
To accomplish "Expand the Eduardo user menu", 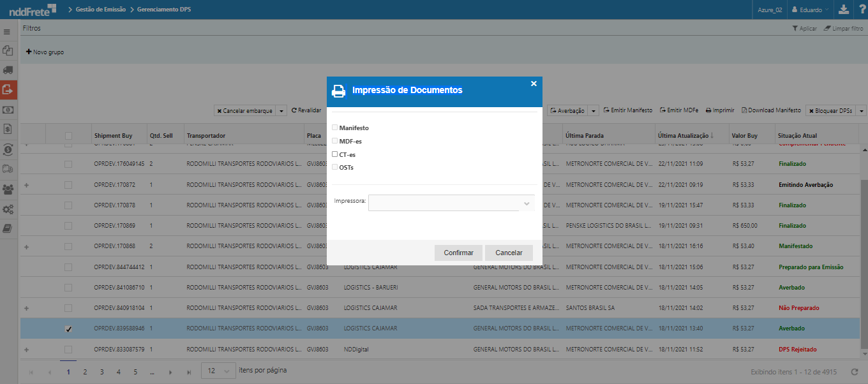I will [810, 10].
